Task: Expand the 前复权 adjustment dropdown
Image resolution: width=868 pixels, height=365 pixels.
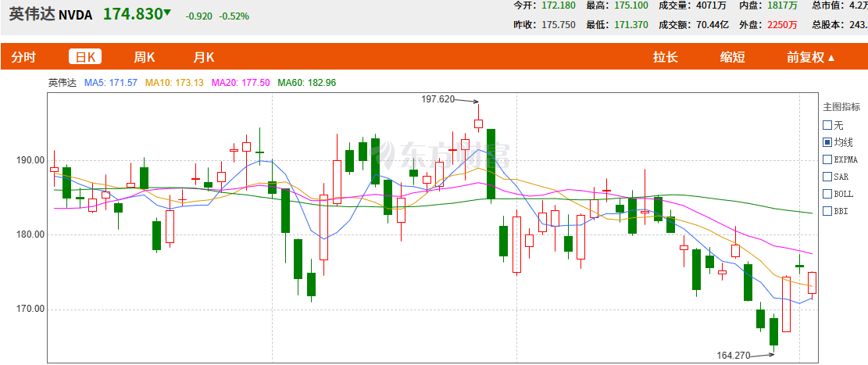Action: click(x=811, y=57)
